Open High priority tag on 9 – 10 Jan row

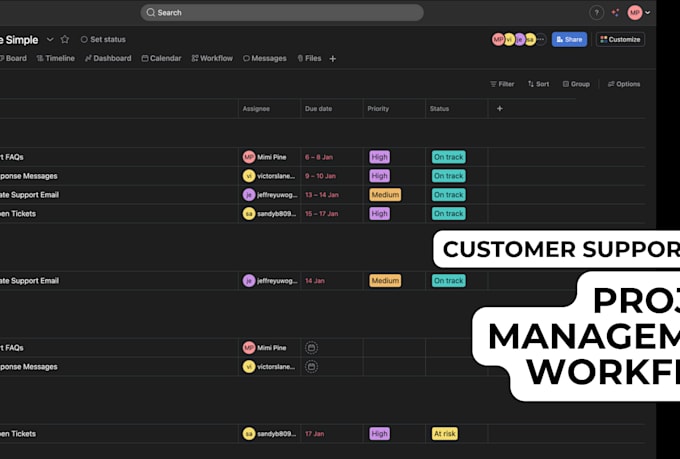point(379,176)
